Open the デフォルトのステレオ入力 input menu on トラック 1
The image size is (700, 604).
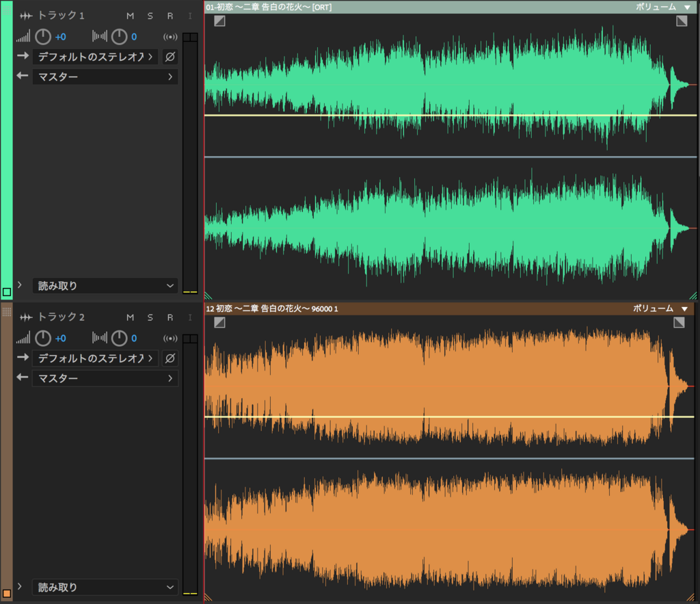click(95, 57)
